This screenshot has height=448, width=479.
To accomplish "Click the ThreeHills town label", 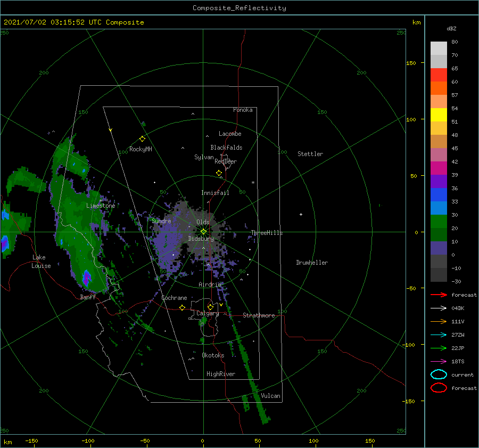I will [267, 233].
